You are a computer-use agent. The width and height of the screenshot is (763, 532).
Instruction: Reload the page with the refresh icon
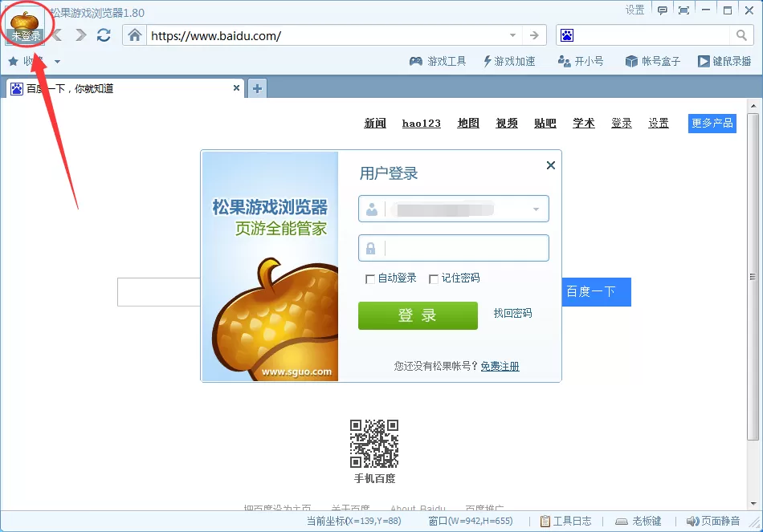click(104, 35)
